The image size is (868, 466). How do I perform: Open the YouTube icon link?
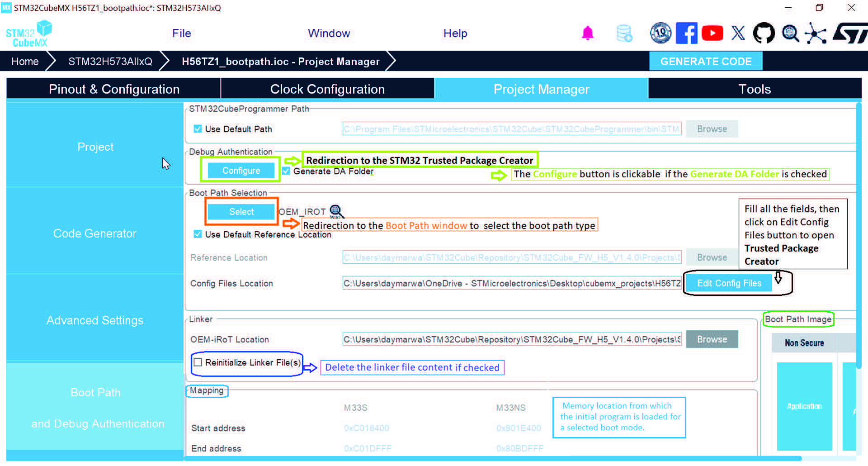[712, 33]
